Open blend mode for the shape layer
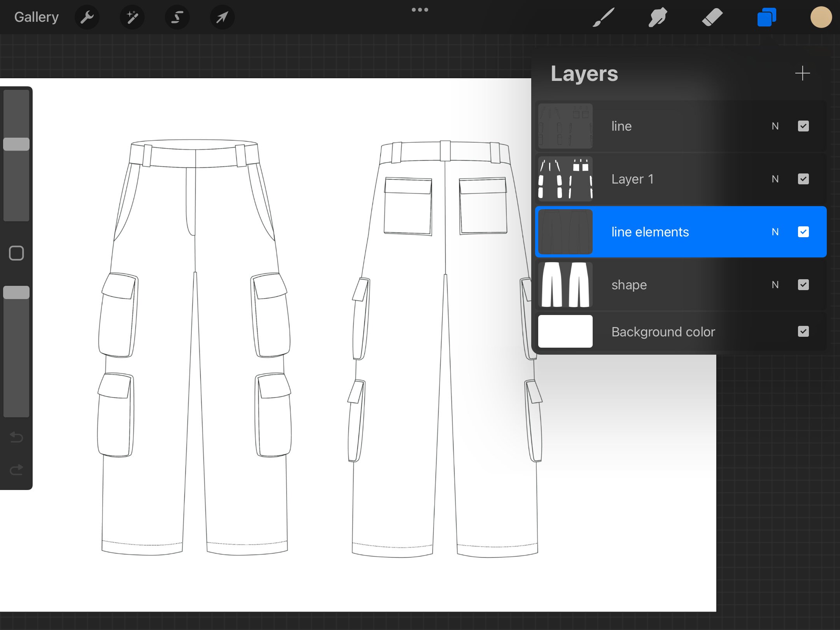 pyautogui.click(x=775, y=285)
